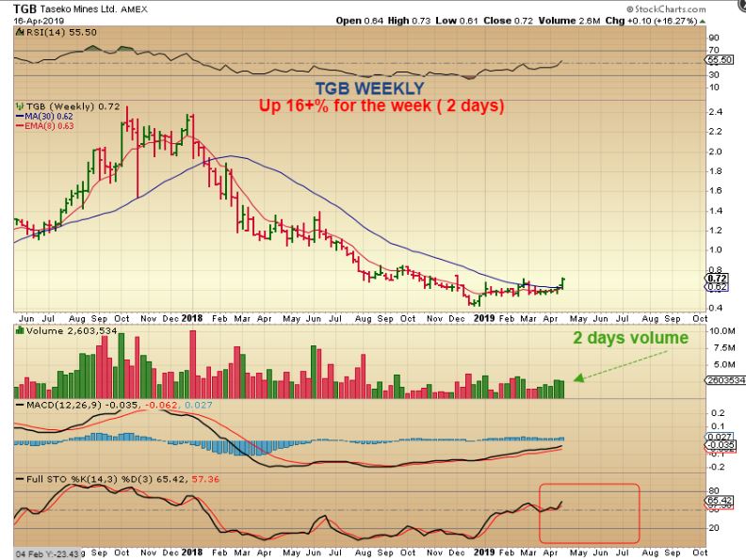Click the MA(30) 0.62 legend entry
The height and width of the screenshot is (560, 746).
49,117
